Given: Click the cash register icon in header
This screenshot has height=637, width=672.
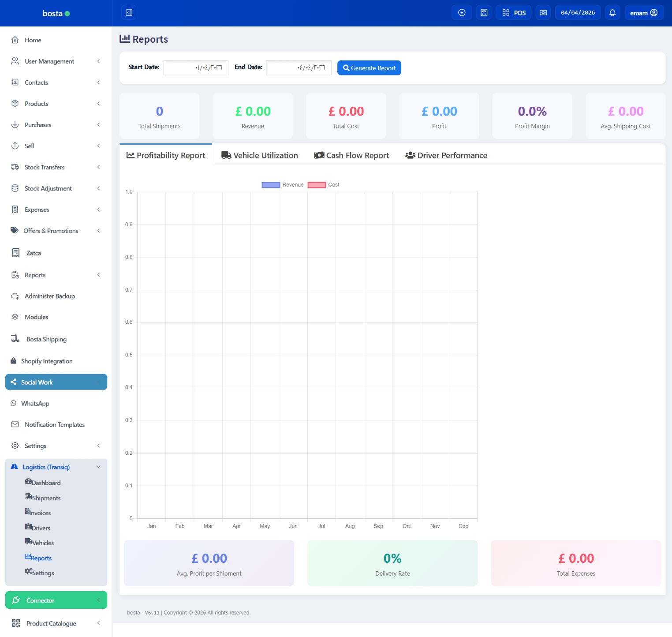Looking at the screenshot, I should tap(543, 13).
